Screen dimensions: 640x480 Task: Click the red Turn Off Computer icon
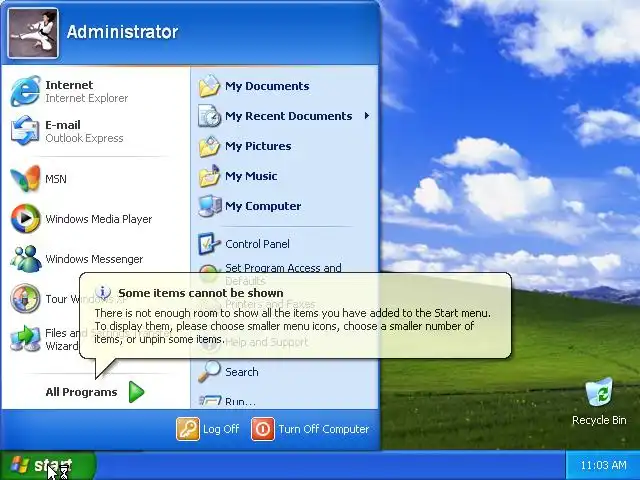click(x=263, y=429)
